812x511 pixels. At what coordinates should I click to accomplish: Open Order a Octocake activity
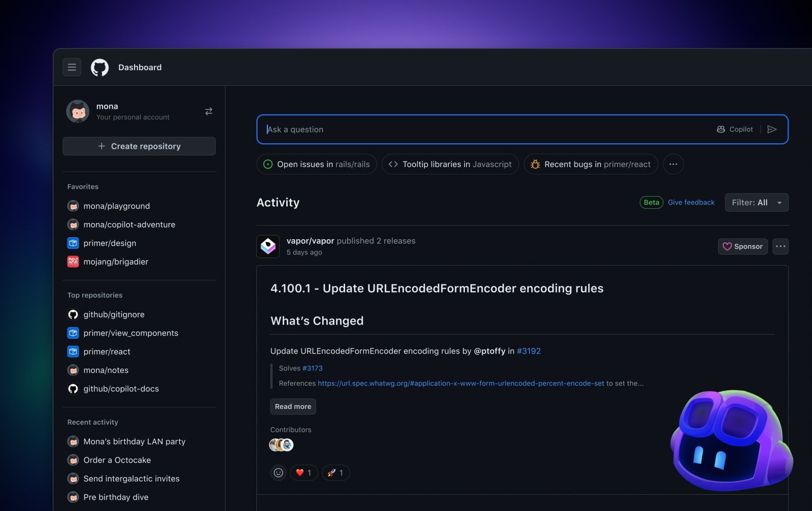click(x=117, y=460)
